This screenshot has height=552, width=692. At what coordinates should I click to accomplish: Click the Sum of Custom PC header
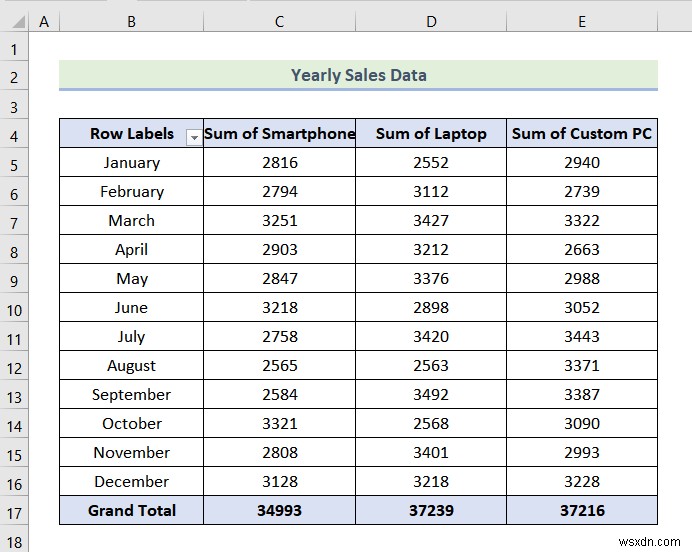(582, 133)
